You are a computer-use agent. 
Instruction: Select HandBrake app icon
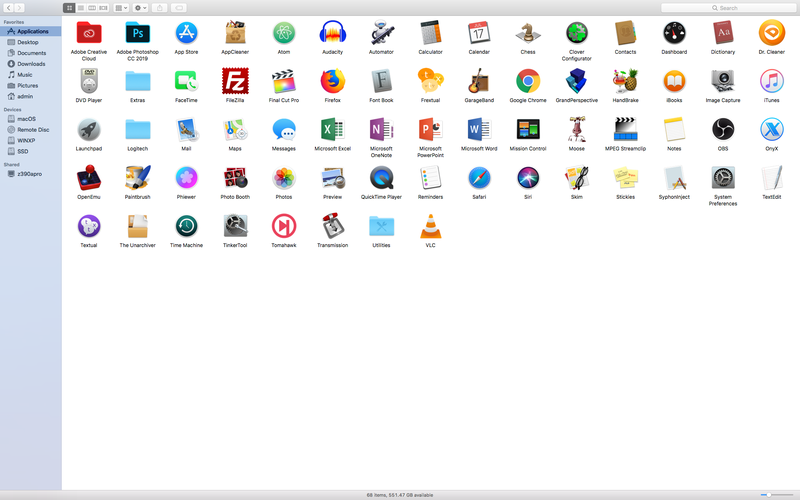coord(625,81)
